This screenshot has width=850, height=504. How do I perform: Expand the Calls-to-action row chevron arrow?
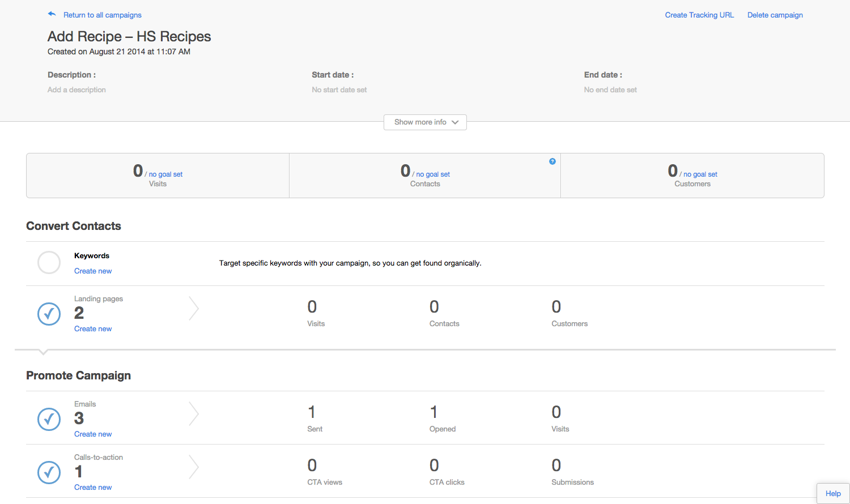point(194,467)
